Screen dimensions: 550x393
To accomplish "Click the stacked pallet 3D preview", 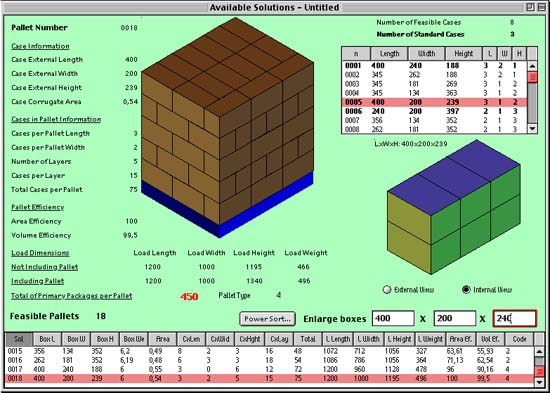I will tap(227, 127).
